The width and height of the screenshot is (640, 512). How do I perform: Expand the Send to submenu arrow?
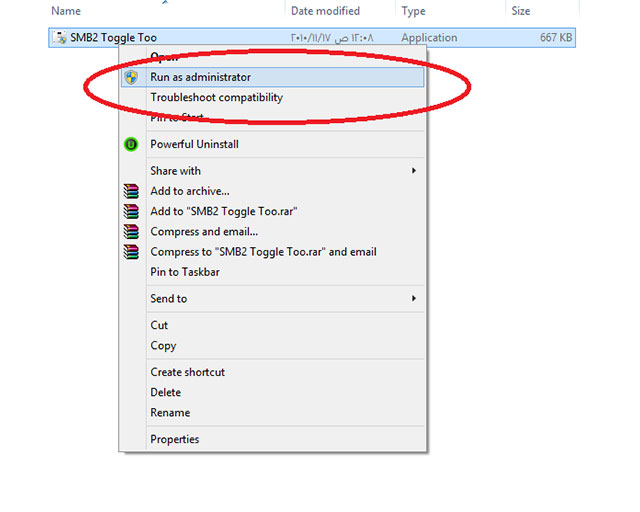[414, 298]
